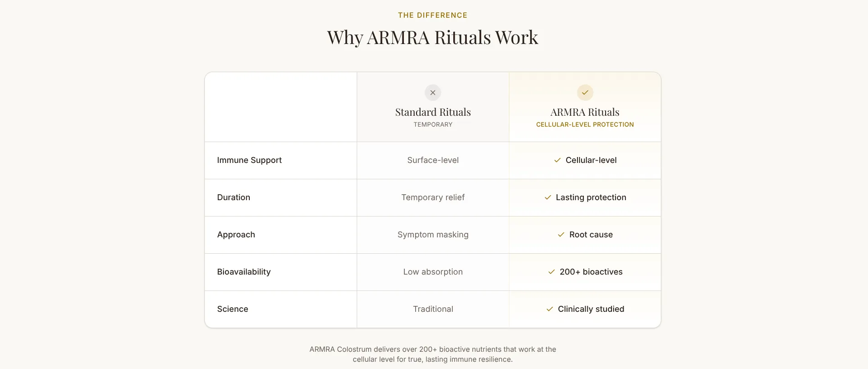This screenshot has width=868, height=369.
Task: Select the Standard Rituals column heading
Action: [x=433, y=112]
